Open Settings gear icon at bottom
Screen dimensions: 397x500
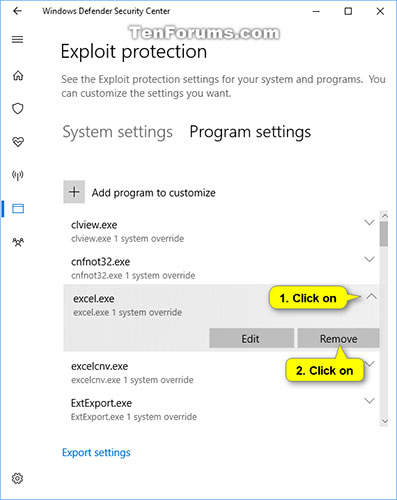[x=18, y=478]
